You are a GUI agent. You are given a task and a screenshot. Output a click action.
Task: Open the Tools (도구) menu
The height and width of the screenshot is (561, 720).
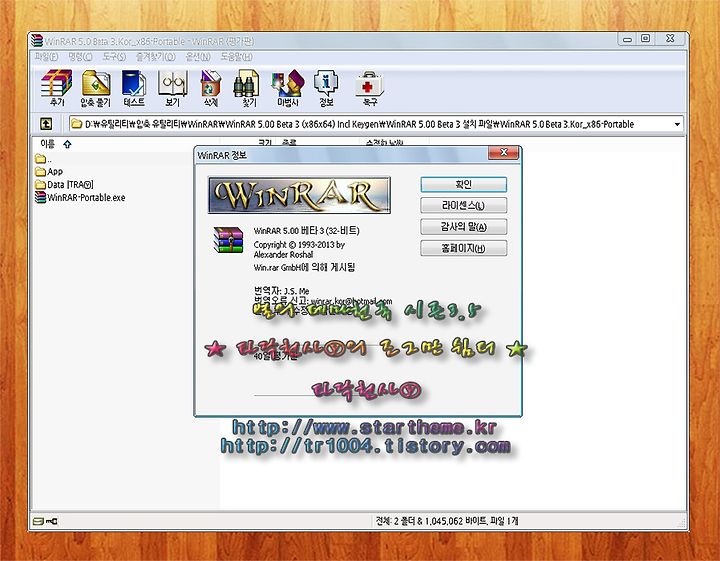point(114,57)
